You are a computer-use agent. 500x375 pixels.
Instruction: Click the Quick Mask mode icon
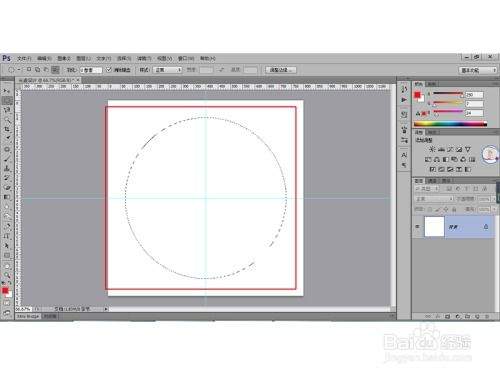tap(7, 303)
